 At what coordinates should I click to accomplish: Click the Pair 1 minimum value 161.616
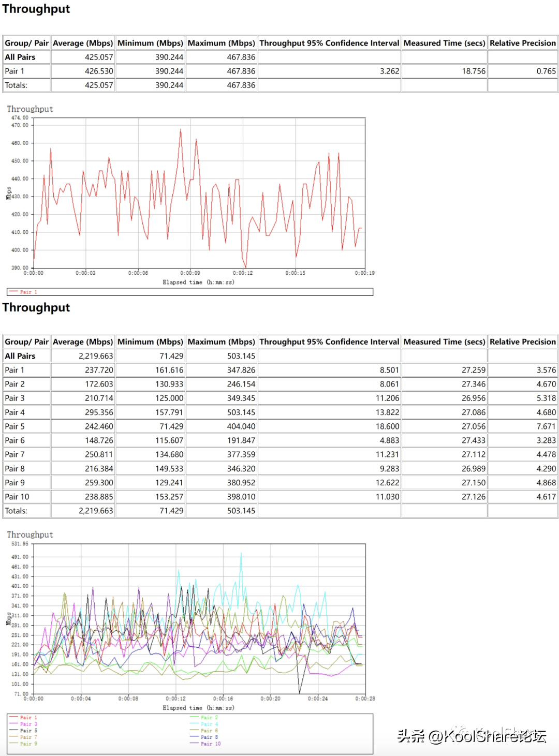click(x=169, y=370)
